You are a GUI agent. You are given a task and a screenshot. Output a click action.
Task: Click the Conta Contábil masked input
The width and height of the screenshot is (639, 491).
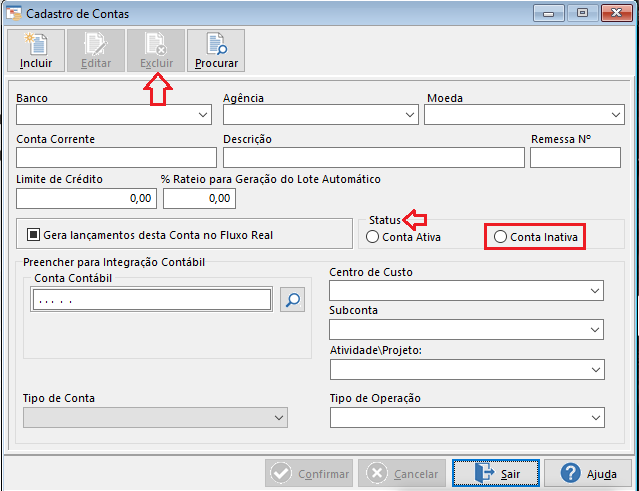coord(152,299)
